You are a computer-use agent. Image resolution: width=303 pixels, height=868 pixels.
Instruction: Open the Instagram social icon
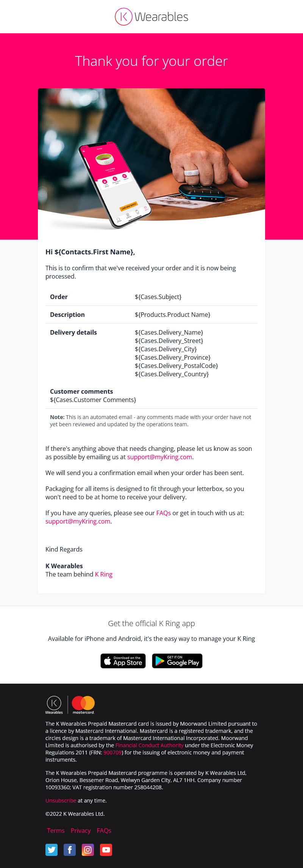point(88,849)
